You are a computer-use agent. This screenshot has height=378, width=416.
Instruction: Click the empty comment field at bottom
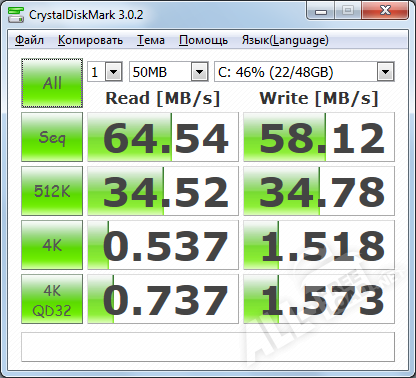(x=208, y=347)
